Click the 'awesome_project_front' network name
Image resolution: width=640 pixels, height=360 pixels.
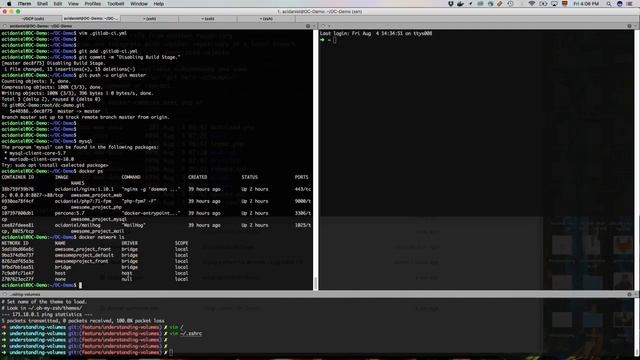[x=83, y=249]
